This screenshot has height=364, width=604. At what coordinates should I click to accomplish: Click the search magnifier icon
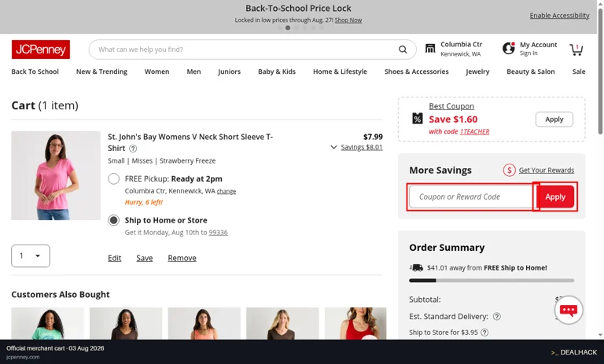point(403,50)
